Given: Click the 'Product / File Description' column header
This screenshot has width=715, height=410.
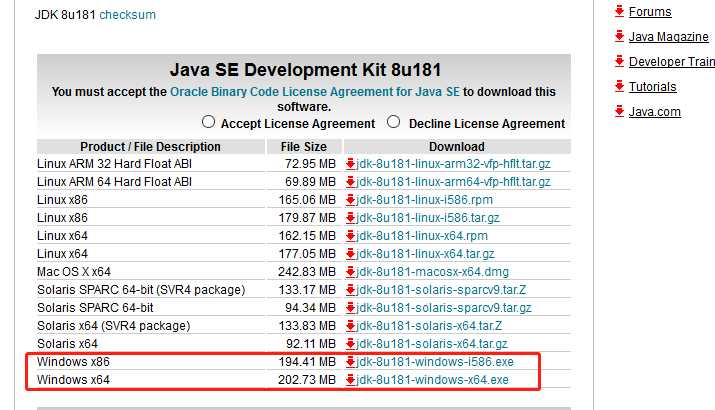Looking at the screenshot, I should coord(150,147).
